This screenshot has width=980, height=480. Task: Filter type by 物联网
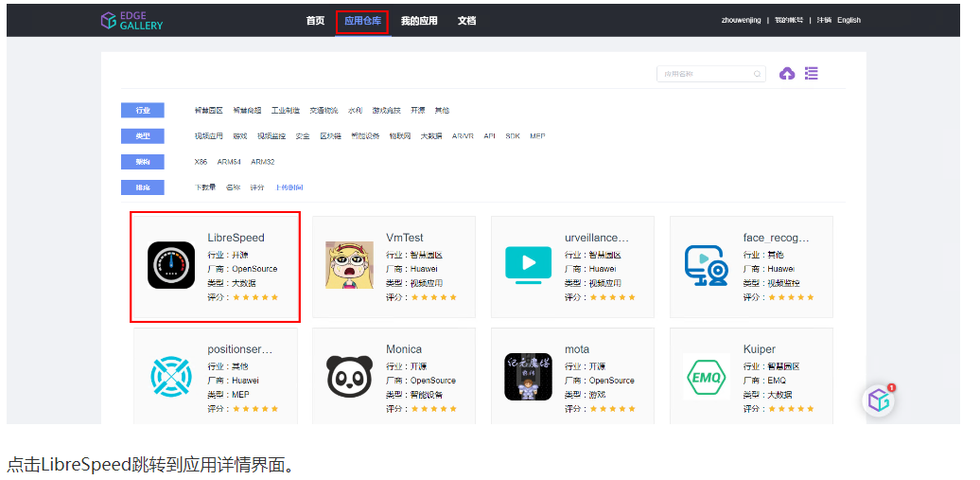(x=400, y=135)
